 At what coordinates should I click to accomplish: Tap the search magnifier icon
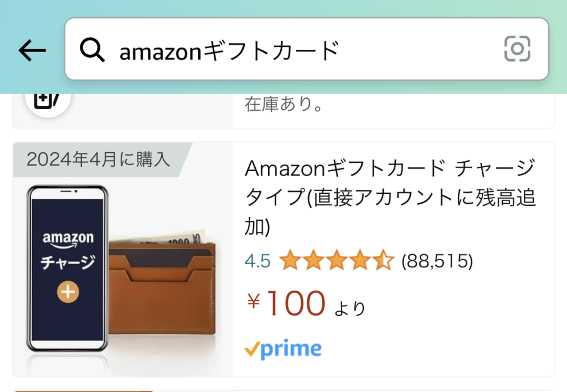tap(92, 50)
